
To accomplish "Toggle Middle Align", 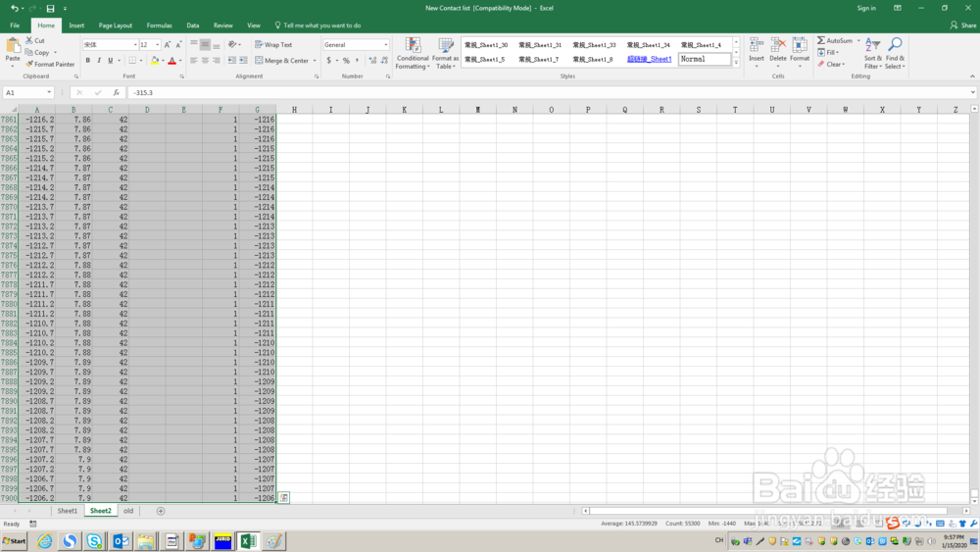I will pyautogui.click(x=205, y=45).
